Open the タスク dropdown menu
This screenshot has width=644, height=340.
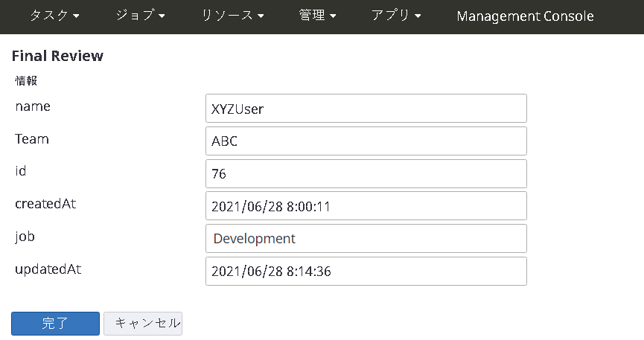click(54, 16)
